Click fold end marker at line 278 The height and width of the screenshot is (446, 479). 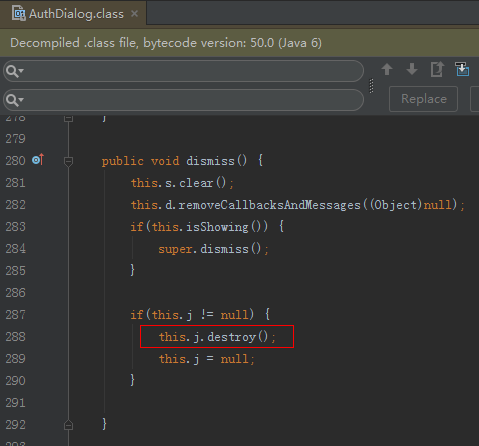[x=68, y=118]
